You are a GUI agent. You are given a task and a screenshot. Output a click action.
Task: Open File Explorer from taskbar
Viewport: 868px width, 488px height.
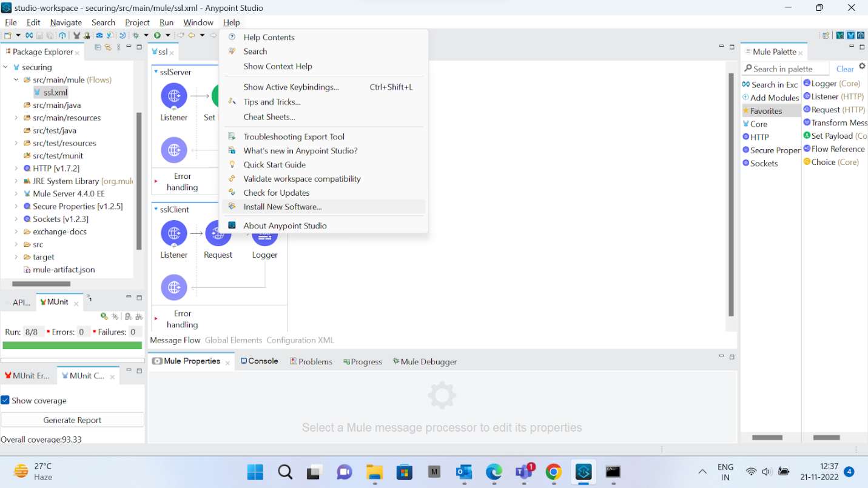(x=374, y=472)
